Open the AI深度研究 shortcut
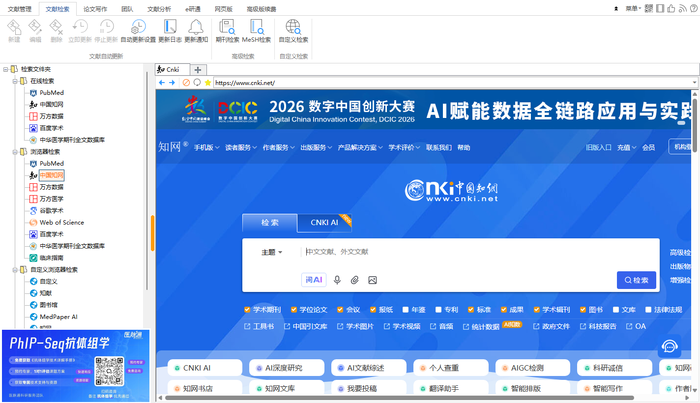 [x=287, y=368]
